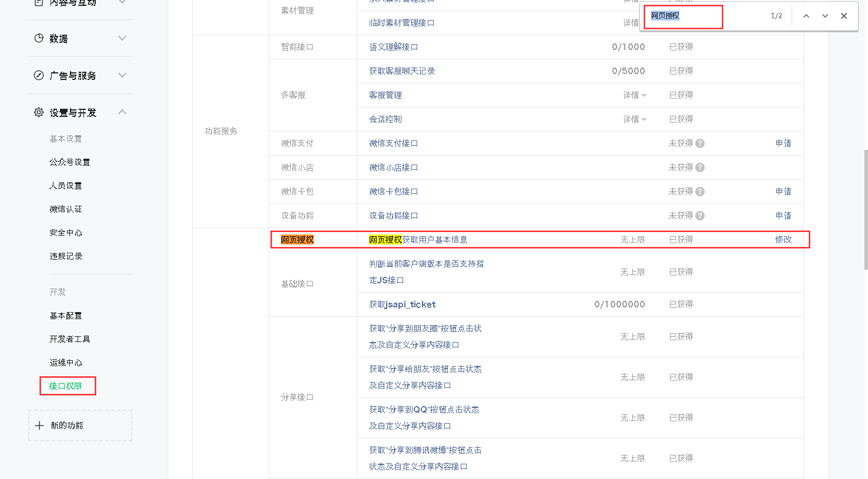The height and width of the screenshot is (479, 868).
Task: Click help icon in 微信小店接口 row
Action: (700, 168)
